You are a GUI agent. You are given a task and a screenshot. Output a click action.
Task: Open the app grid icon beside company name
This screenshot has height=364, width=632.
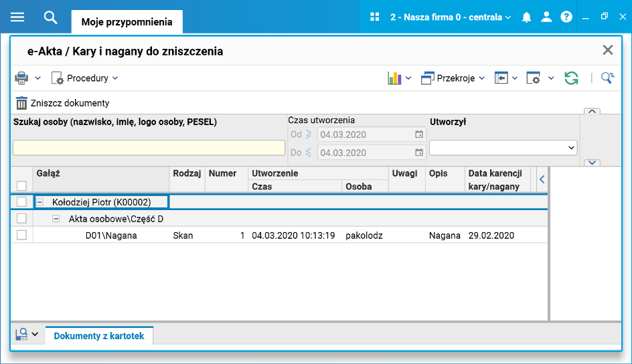375,17
